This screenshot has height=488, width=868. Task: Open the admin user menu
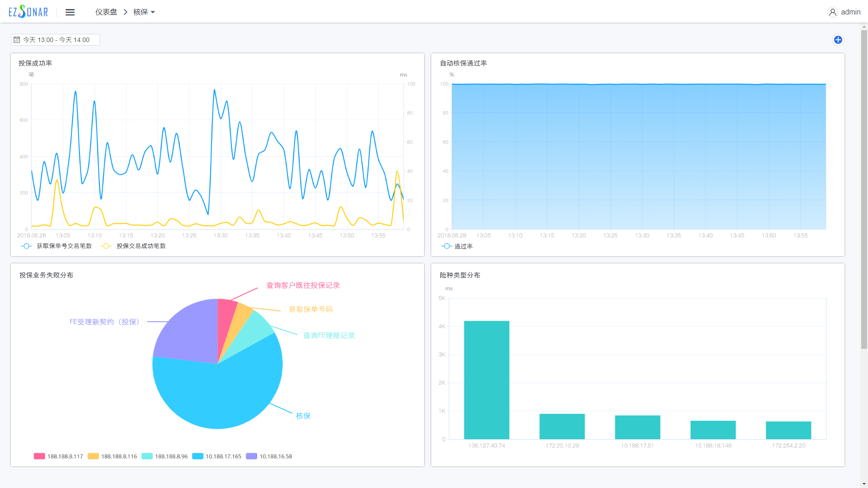850,12
